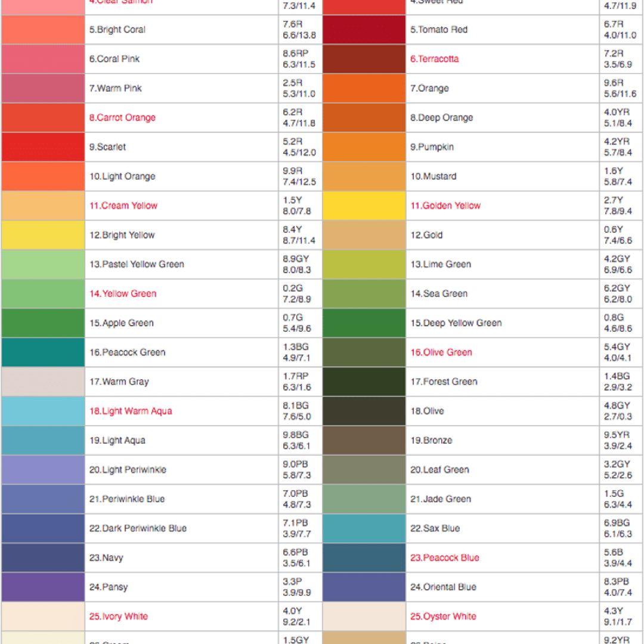Click the Peacock Blue label
The width and height of the screenshot is (644, 644).
[445, 558]
